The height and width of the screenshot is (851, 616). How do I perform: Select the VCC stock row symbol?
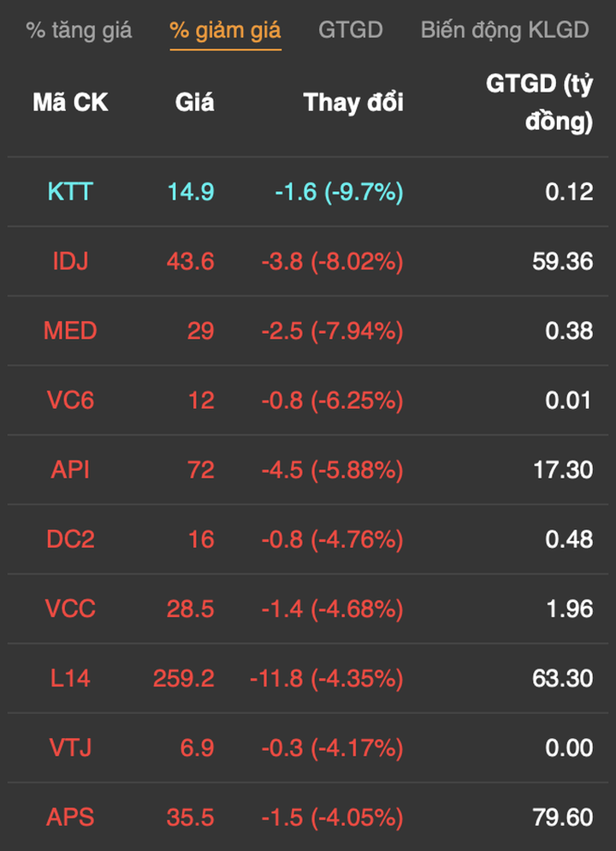(x=70, y=609)
